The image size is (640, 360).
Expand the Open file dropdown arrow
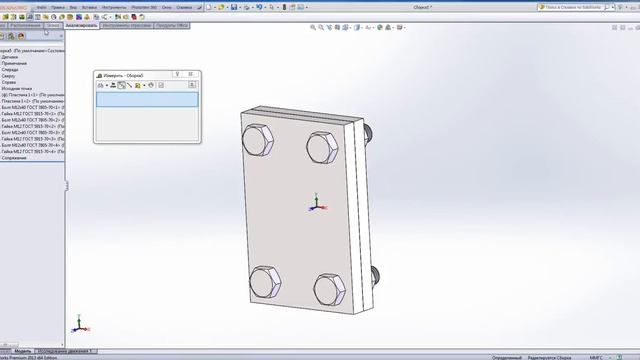227,7
